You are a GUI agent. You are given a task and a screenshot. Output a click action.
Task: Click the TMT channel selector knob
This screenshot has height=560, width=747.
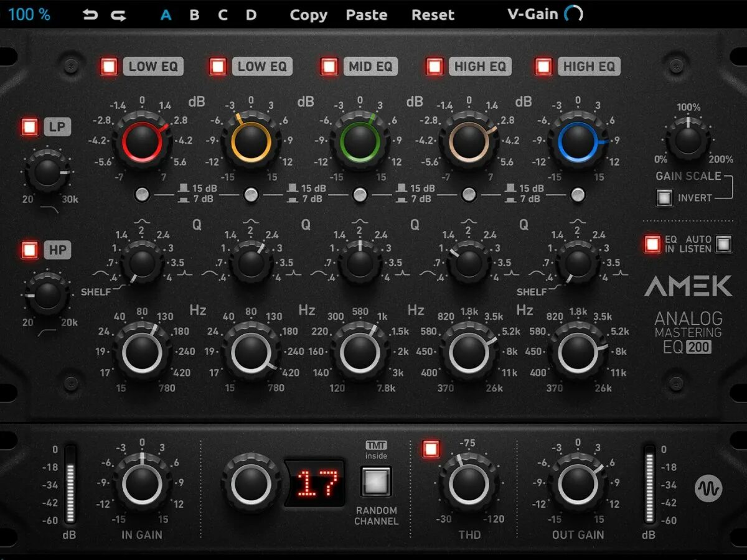point(251,483)
